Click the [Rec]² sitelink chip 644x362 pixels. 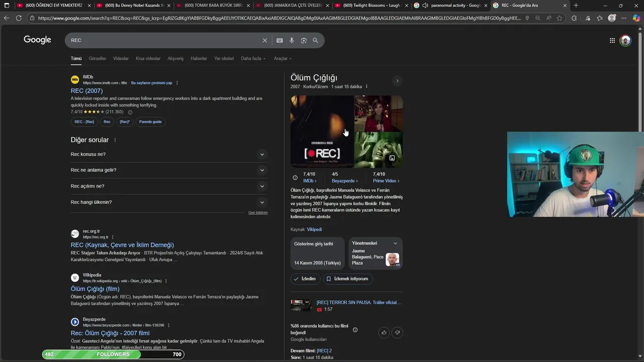tap(125, 122)
